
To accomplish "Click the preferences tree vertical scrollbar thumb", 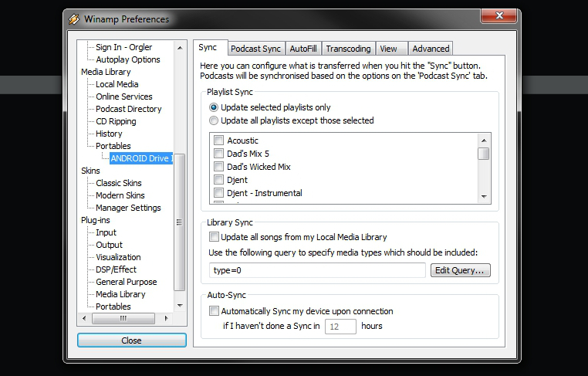I will pos(180,222).
